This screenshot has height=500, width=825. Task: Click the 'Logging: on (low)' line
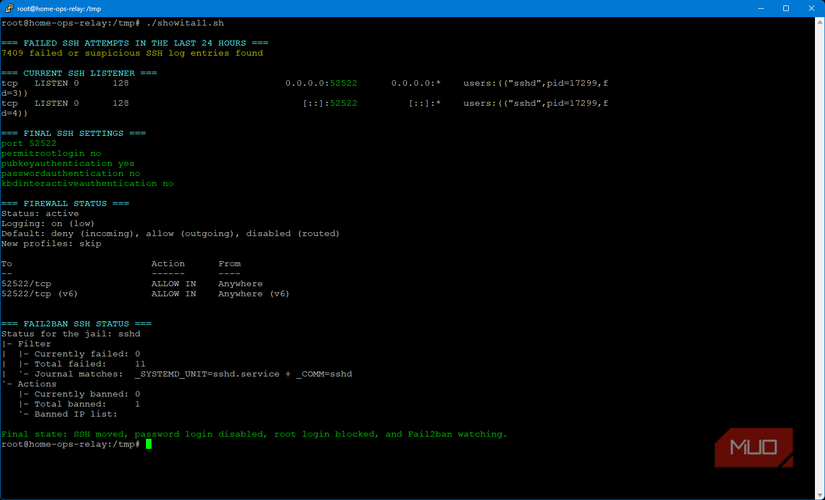tap(48, 224)
